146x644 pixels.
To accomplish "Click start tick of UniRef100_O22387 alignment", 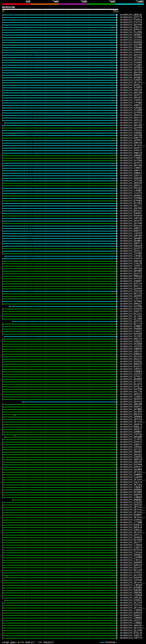I will point(4,337).
